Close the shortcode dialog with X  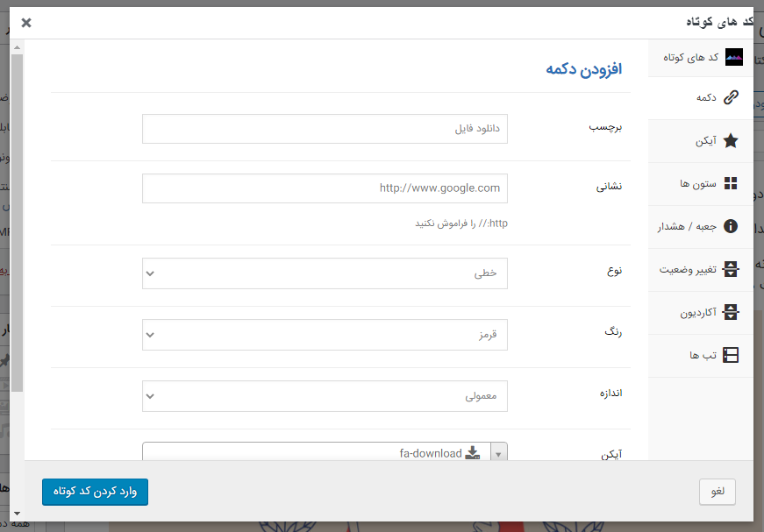tap(26, 23)
